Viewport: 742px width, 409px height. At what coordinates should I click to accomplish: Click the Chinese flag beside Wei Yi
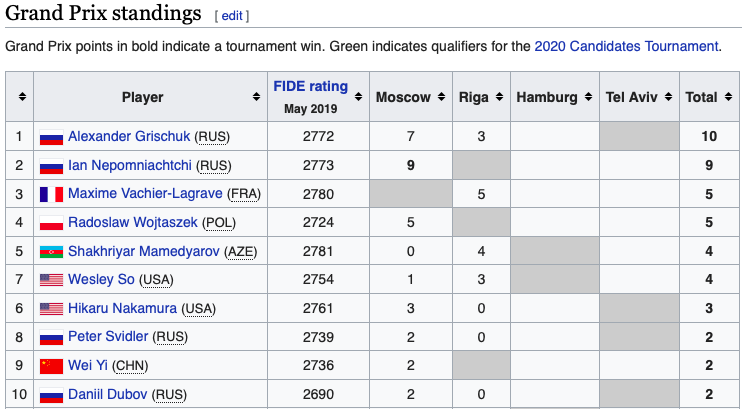click(x=50, y=366)
